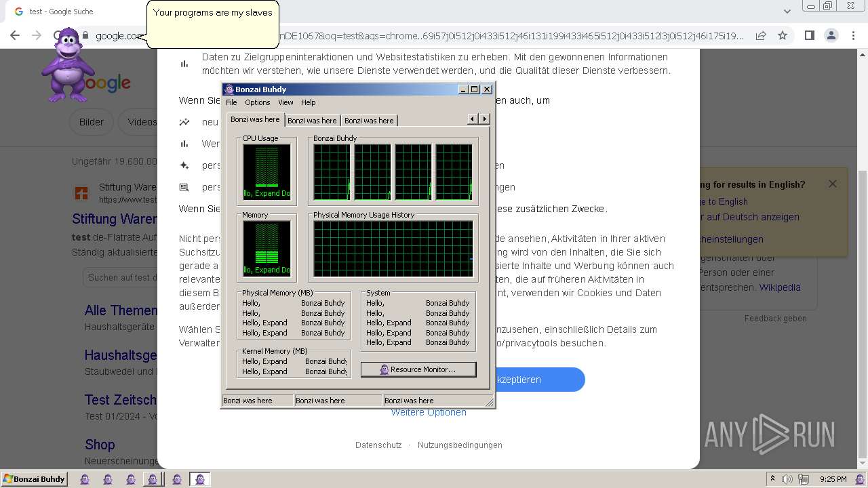Open the volume speaker tray icon
Viewport: 868px width, 488px height.
click(787, 479)
